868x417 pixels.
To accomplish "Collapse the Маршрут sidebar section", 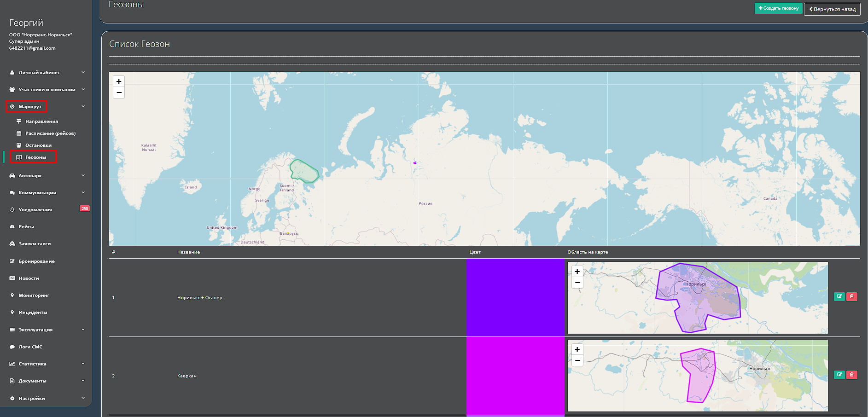I will [x=30, y=107].
